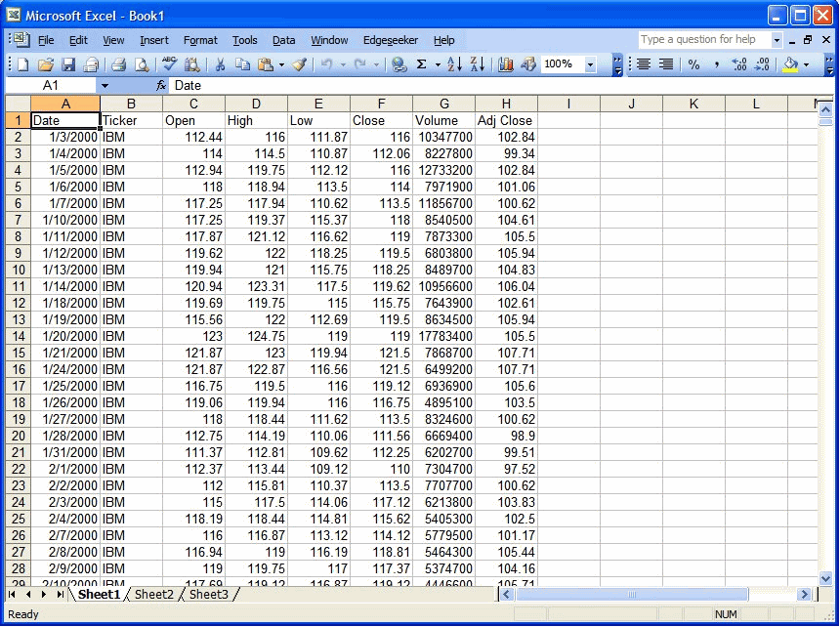Run the ABC Spelling check icon
The height and width of the screenshot is (627, 840).
tap(169, 64)
